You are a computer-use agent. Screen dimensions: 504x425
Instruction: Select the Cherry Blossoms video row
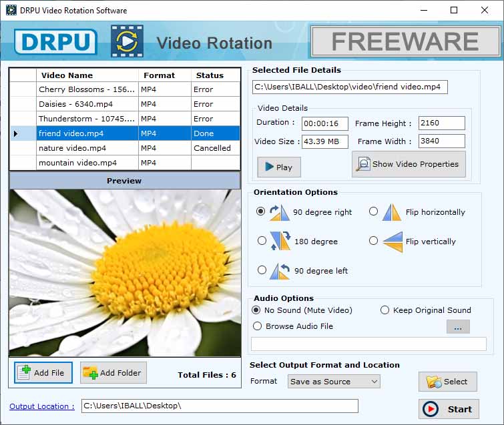click(125, 89)
